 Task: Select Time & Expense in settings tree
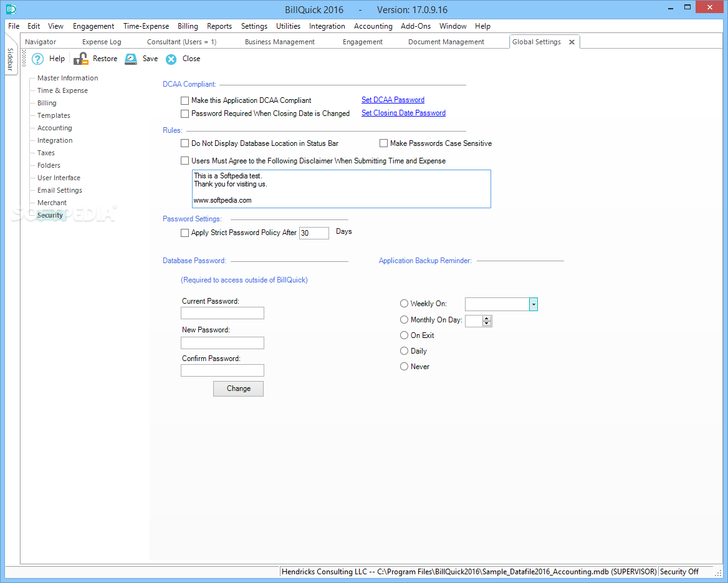tap(63, 90)
